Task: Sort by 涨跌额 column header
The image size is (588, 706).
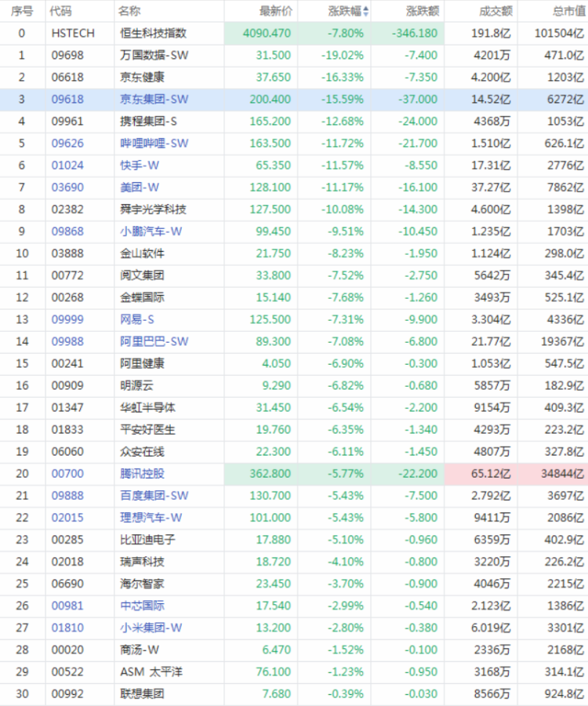Action: [423, 11]
